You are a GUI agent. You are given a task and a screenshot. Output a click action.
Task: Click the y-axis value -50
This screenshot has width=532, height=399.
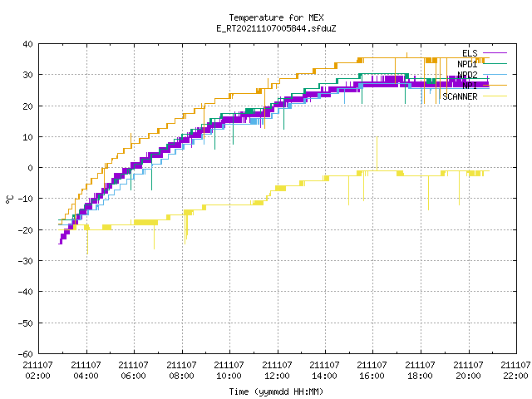click(x=26, y=323)
